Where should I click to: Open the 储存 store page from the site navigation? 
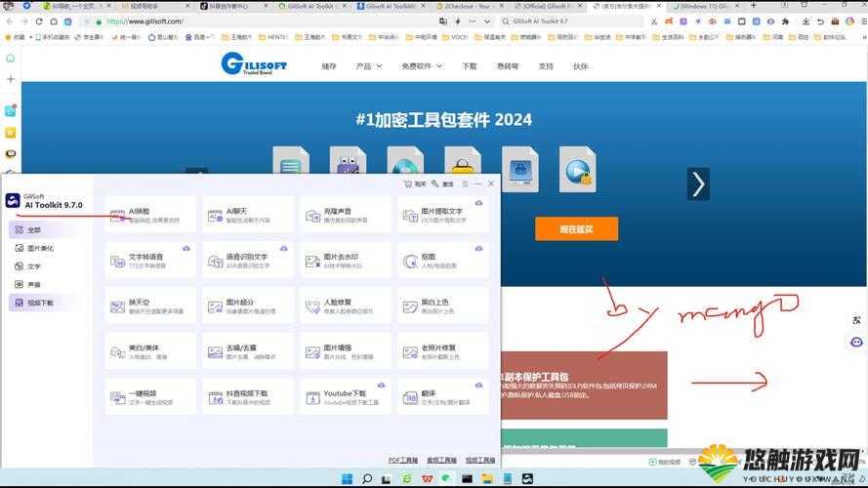328,66
